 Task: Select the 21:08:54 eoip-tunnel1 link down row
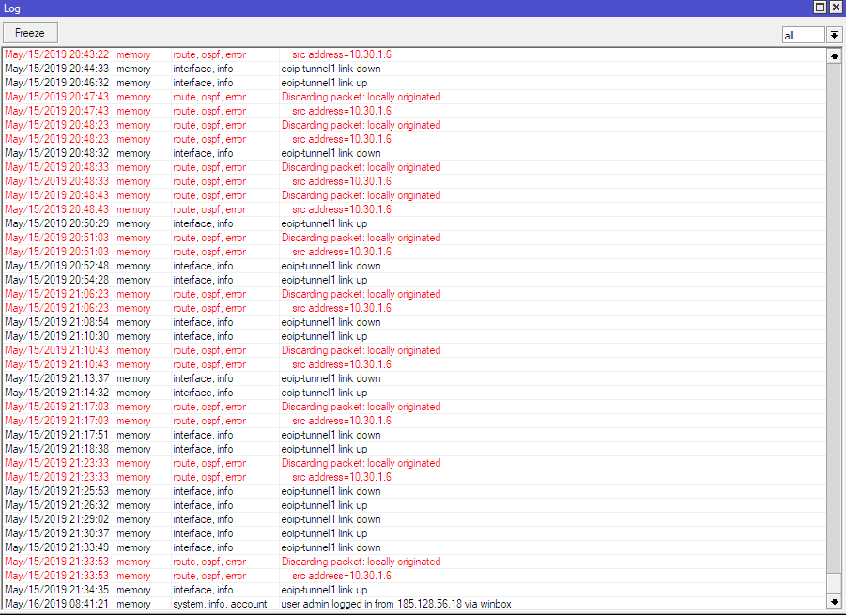(x=414, y=323)
